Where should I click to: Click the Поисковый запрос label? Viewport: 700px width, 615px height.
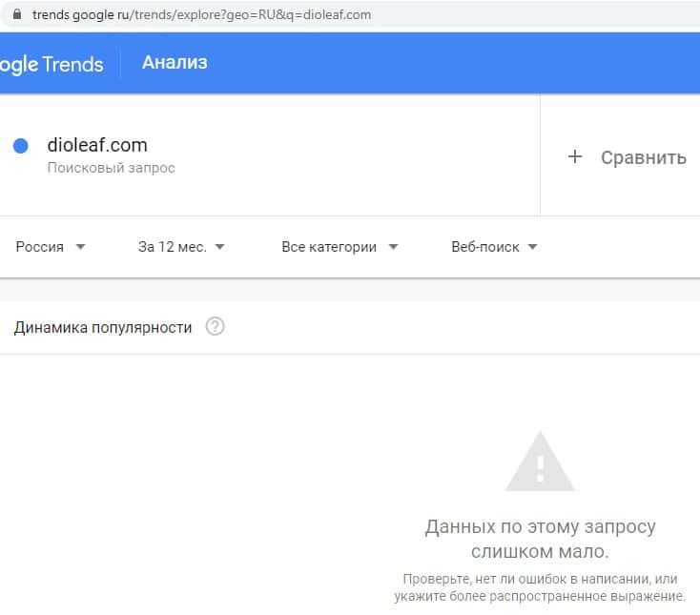point(111,168)
